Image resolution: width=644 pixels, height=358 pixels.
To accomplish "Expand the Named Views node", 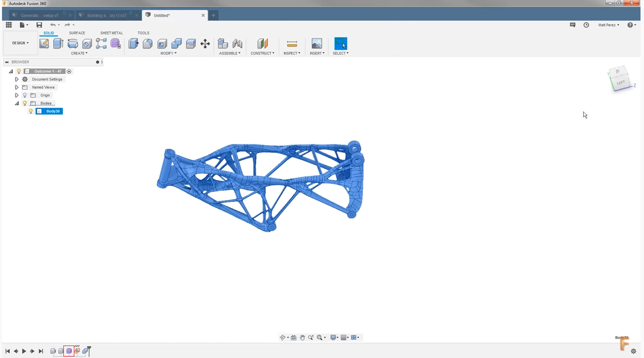I will [16, 87].
